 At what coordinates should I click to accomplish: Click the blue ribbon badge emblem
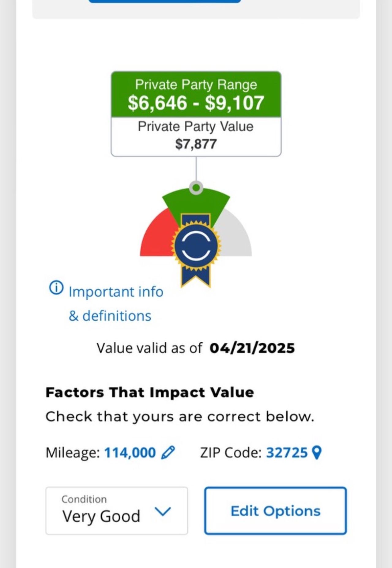(x=196, y=246)
